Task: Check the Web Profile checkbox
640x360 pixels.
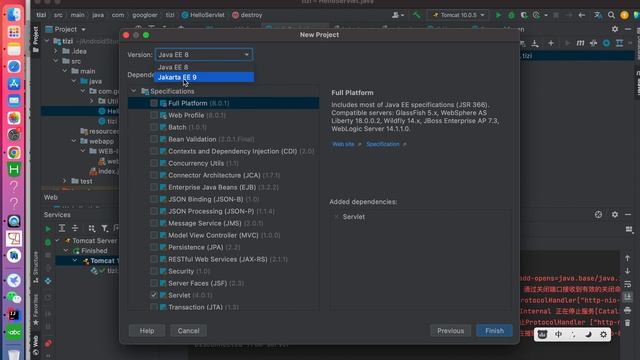Action: coord(153,115)
